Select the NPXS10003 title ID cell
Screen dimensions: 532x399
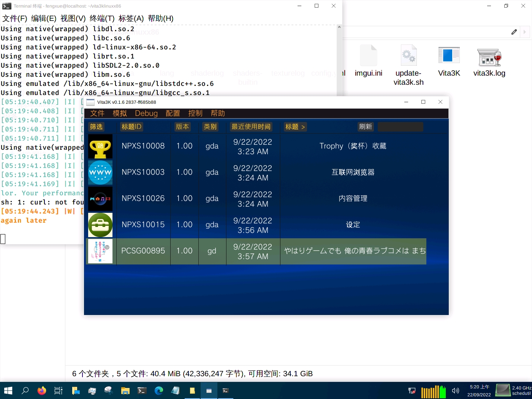(x=143, y=172)
